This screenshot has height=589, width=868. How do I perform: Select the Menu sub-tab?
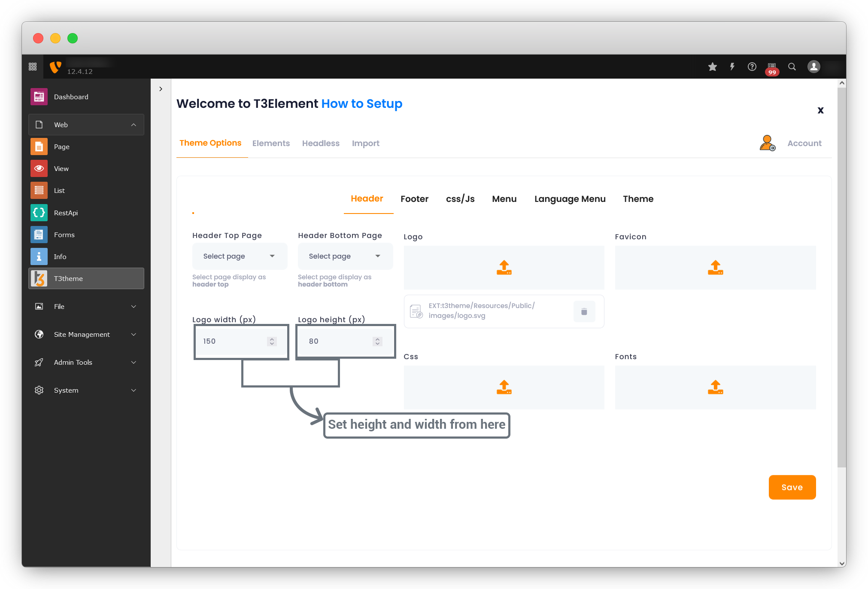point(504,199)
